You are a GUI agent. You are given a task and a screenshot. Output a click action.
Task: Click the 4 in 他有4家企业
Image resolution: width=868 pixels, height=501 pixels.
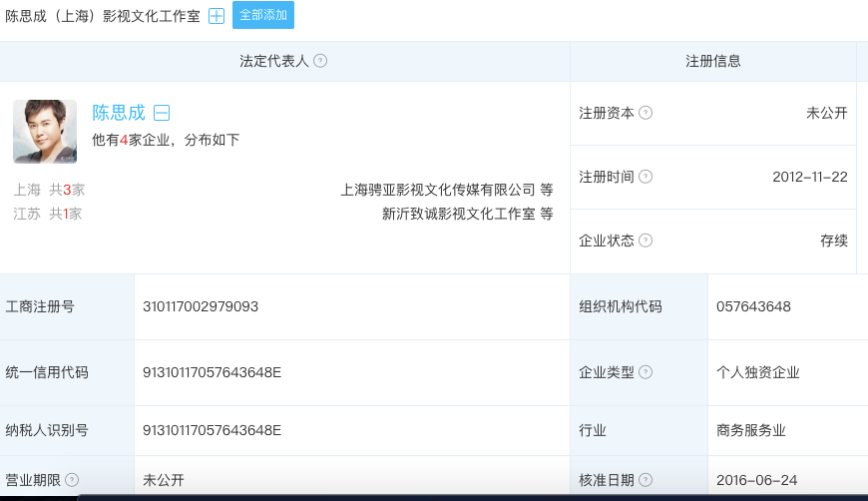[124, 140]
